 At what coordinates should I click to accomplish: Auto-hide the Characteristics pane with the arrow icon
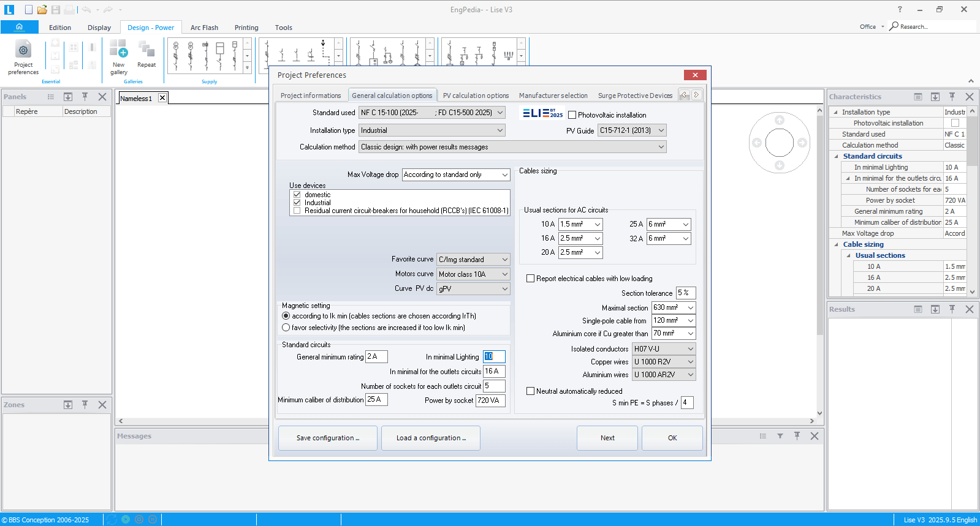(x=935, y=97)
